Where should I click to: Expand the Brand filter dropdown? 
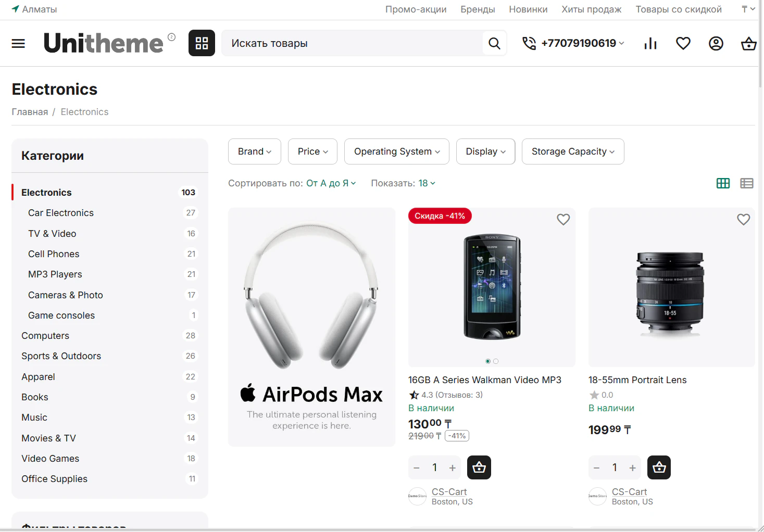[255, 151]
